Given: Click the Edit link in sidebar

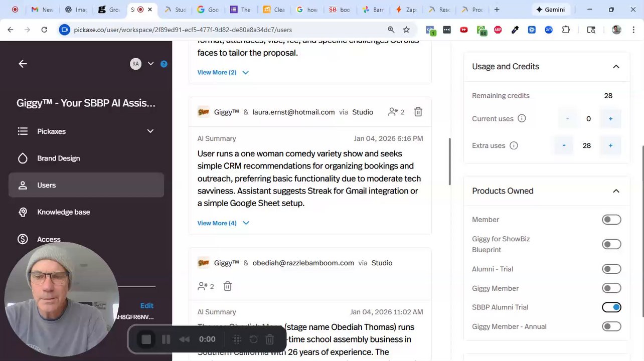Looking at the screenshot, I should [x=147, y=306].
